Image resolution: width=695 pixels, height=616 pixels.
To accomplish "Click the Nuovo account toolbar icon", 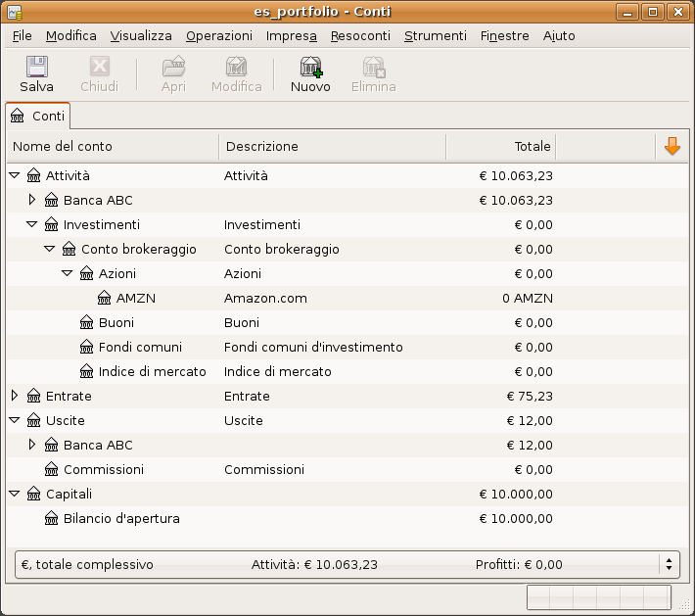I will pos(310,67).
